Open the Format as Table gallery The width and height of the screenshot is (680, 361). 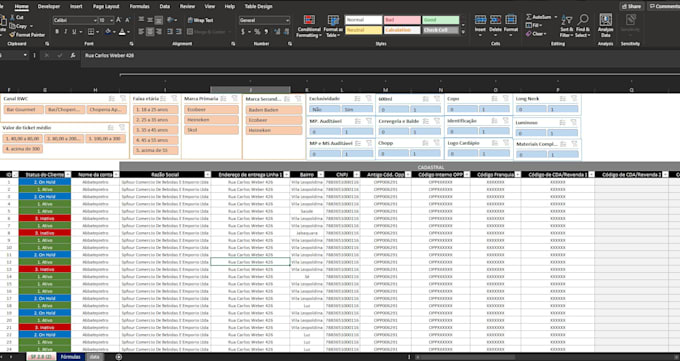coord(333,26)
